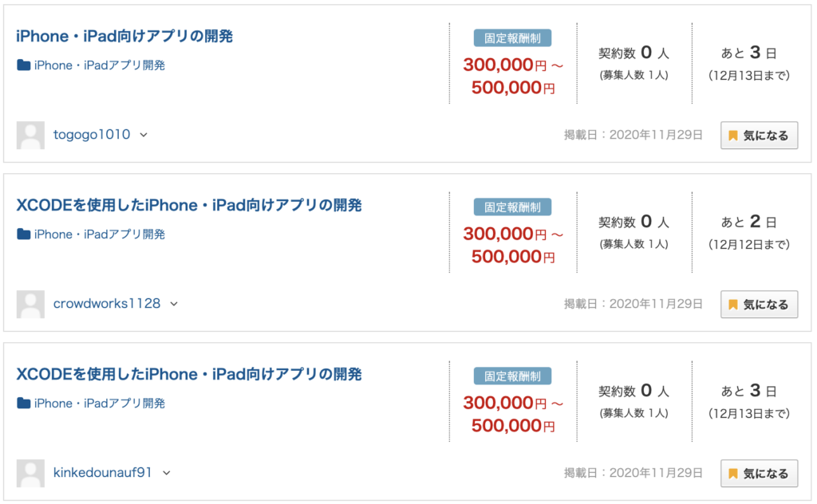Image resolution: width=817 pixels, height=504 pixels.
Task: Click the folder icon in third job listing
Action: (24, 404)
